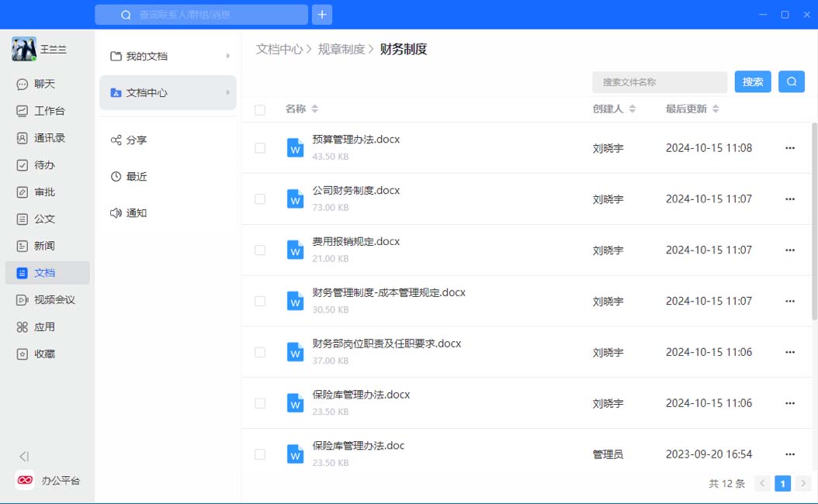Click the 搜索文件名称 input field

[x=659, y=82]
